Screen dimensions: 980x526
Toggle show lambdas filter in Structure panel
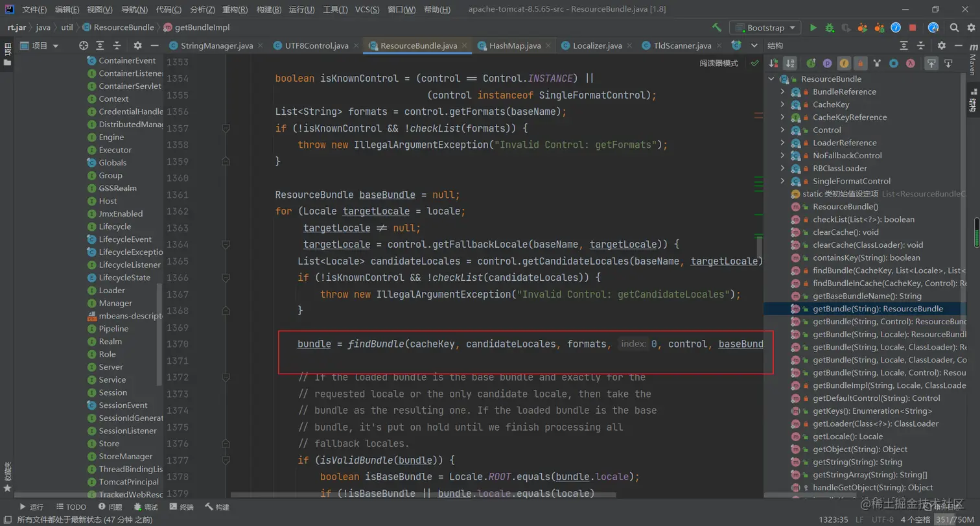910,63
